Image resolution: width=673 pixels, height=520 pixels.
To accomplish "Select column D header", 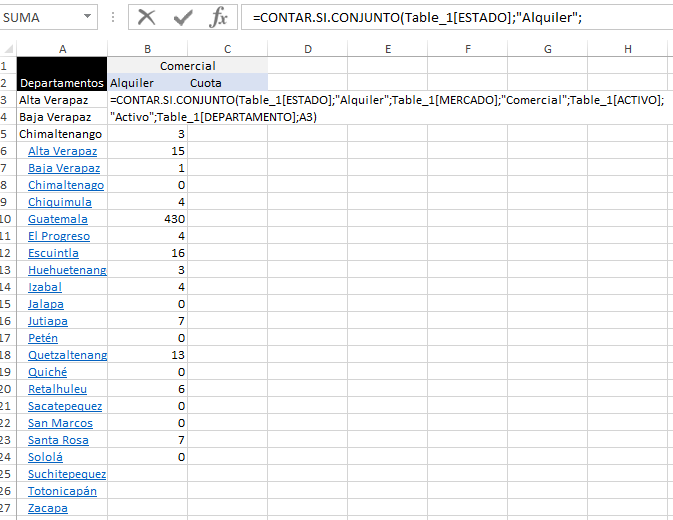I will point(307,49).
